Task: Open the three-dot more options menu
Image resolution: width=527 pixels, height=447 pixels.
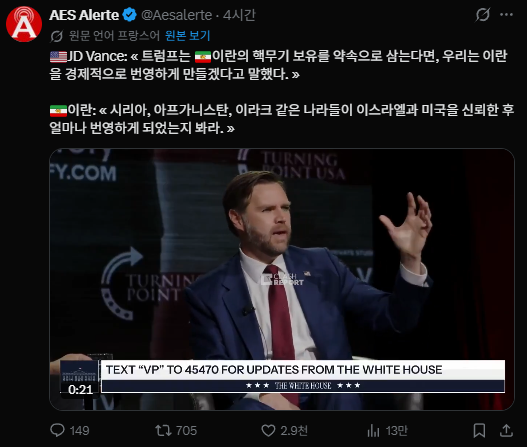Action: [506, 15]
